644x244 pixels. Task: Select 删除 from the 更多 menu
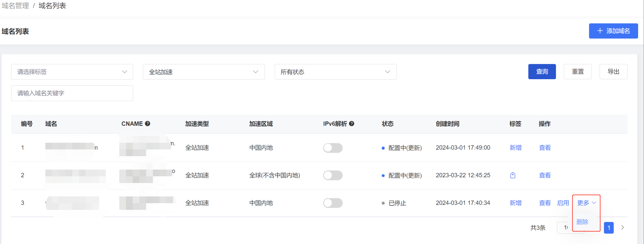point(582,222)
